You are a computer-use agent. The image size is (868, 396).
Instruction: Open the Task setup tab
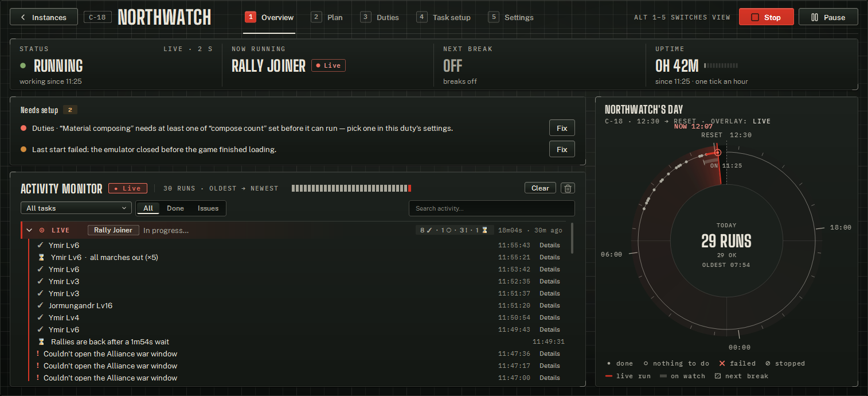point(444,17)
